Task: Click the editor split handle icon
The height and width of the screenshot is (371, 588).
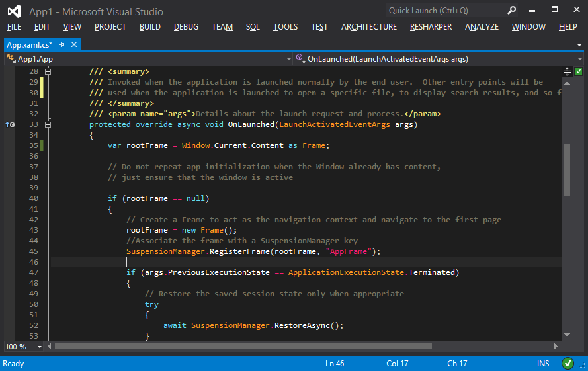Action: pos(567,71)
